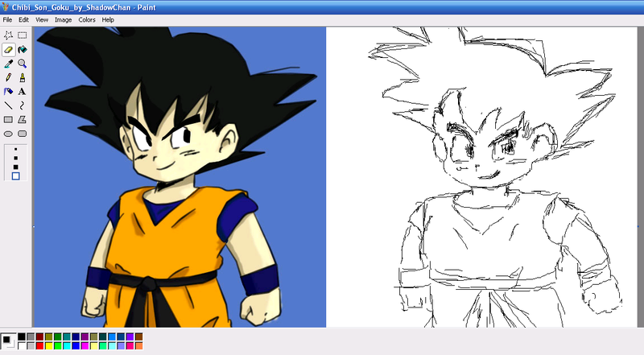Select the Magnifier tool

tap(23, 64)
